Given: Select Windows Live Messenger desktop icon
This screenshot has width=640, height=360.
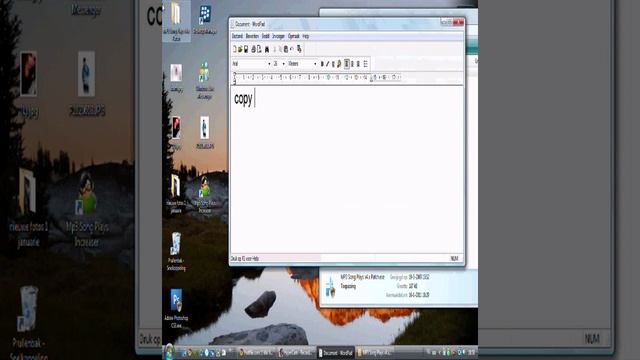Looking at the screenshot, I should (x=204, y=80).
